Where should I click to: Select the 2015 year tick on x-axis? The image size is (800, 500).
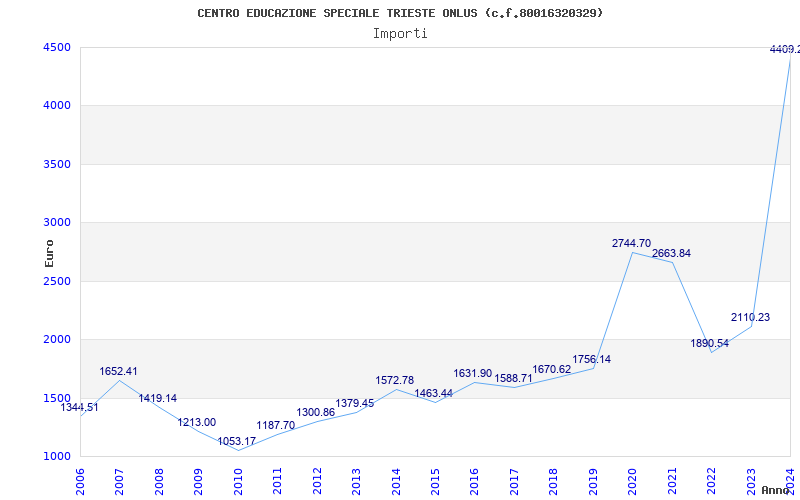pyautogui.click(x=435, y=480)
